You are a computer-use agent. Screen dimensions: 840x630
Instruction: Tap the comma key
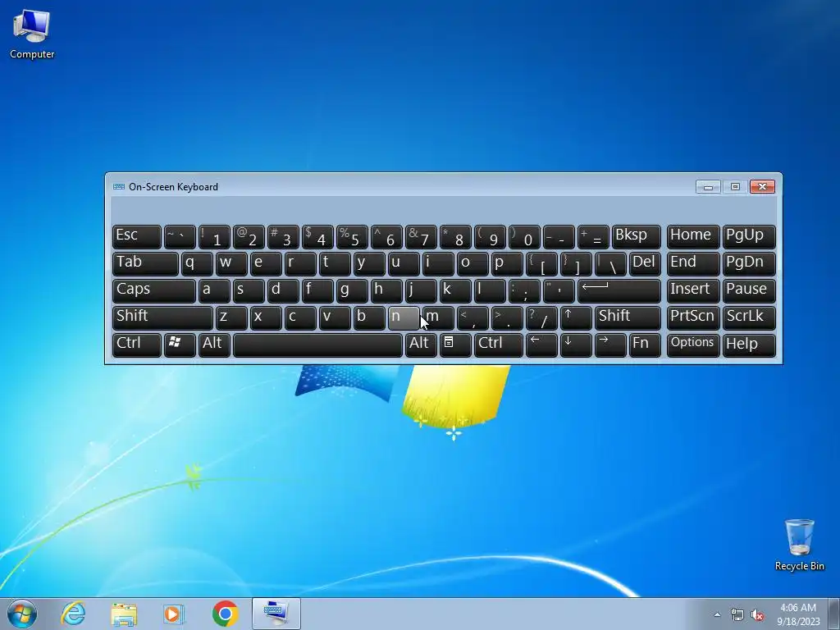point(472,317)
